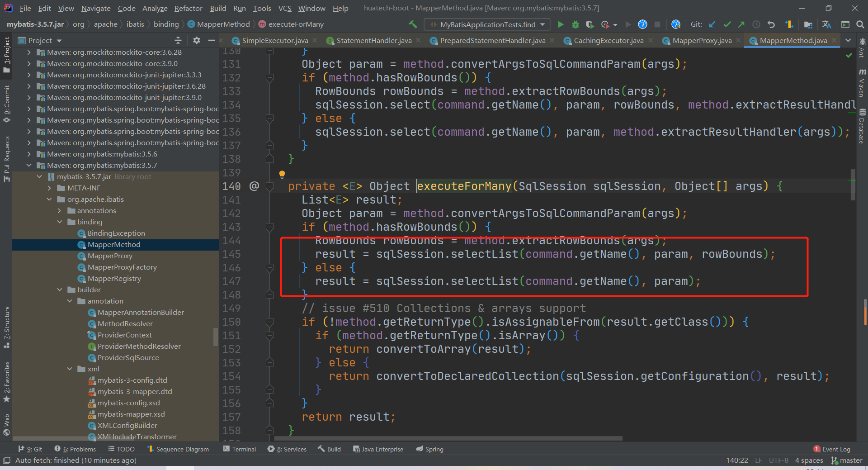Image resolution: width=868 pixels, height=470 pixels.
Task: Toggle the 2: Favorites tool window button
Action: pos(6,381)
